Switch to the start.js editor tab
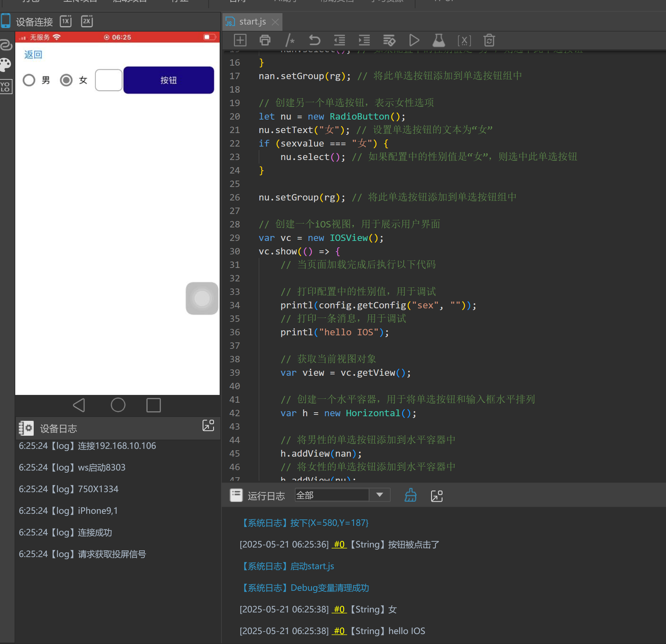Screen dimensions: 666x644 pos(252,22)
